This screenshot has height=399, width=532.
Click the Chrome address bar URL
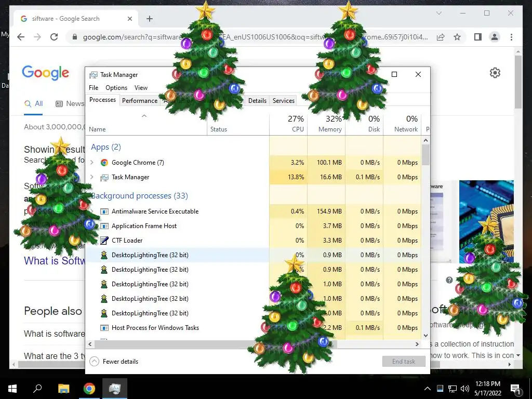255,37
